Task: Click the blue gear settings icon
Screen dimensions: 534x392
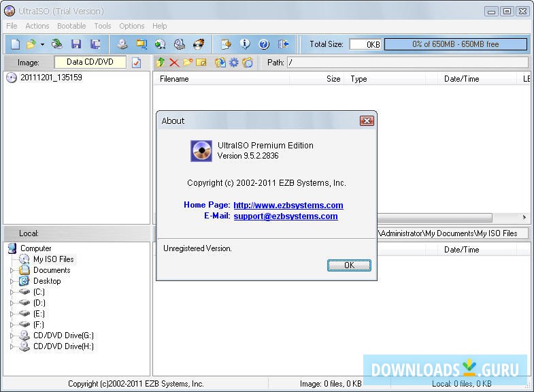Action: (233, 63)
